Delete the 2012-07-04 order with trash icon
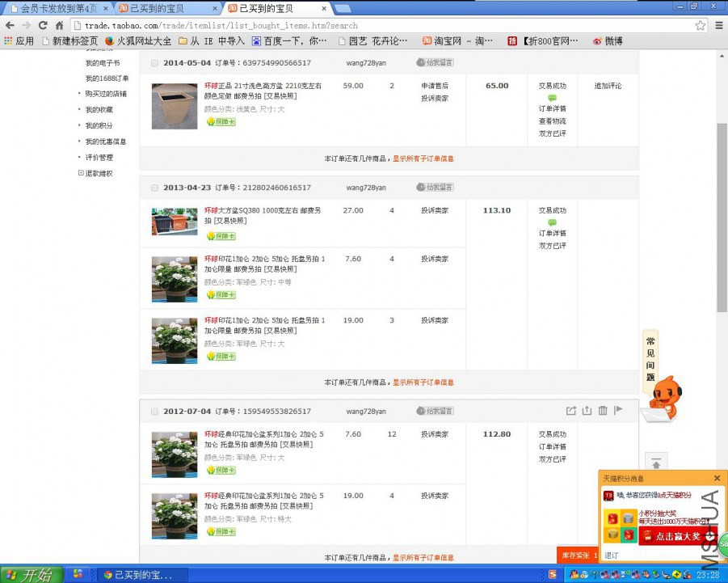 [603, 411]
